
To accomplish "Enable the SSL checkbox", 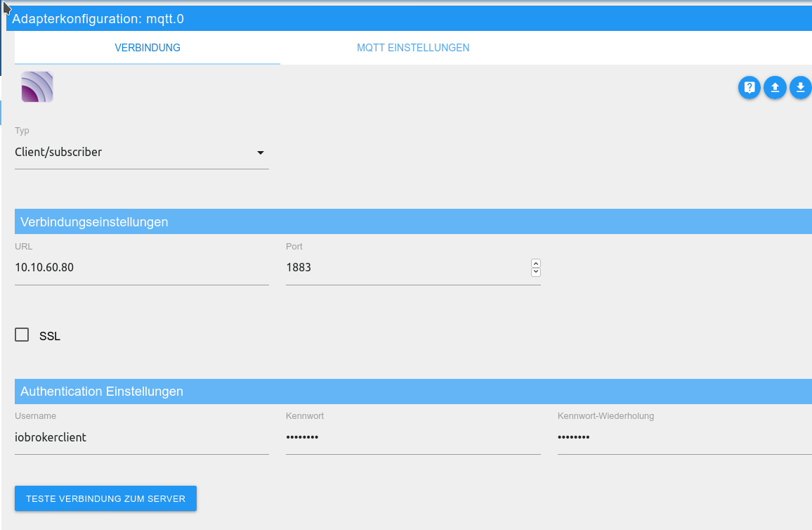I will point(22,335).
